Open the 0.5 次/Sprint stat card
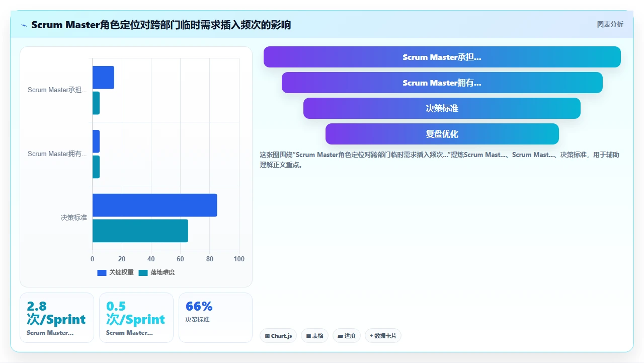This screenshot has height=363, width=644. [136, 318]
